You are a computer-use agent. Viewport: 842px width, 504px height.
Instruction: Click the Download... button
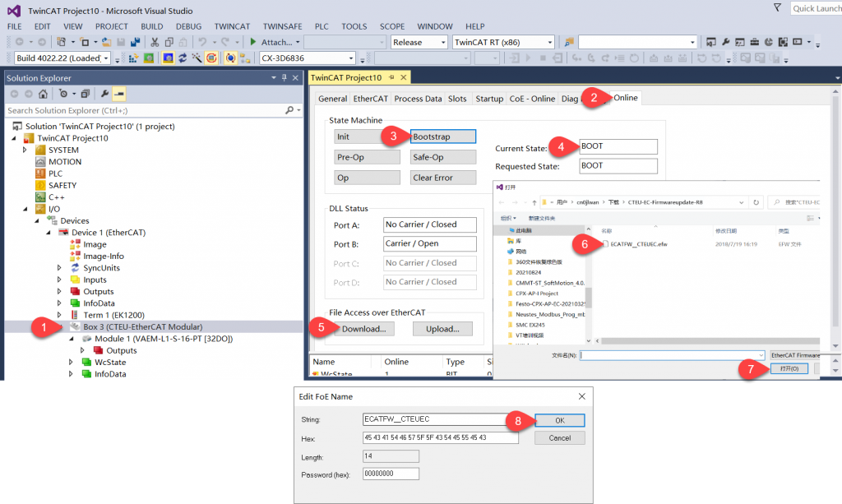tap(363, 329)
